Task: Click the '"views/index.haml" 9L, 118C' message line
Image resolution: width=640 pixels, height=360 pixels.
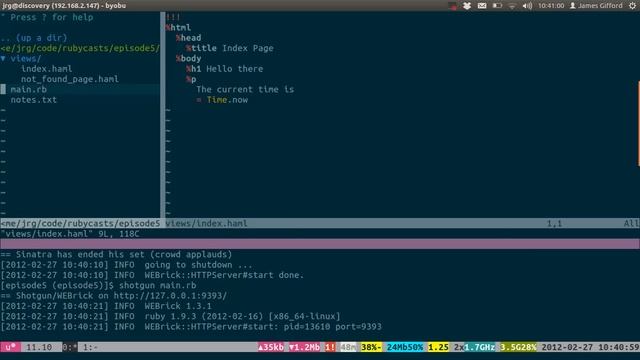Action: point(70,234)
